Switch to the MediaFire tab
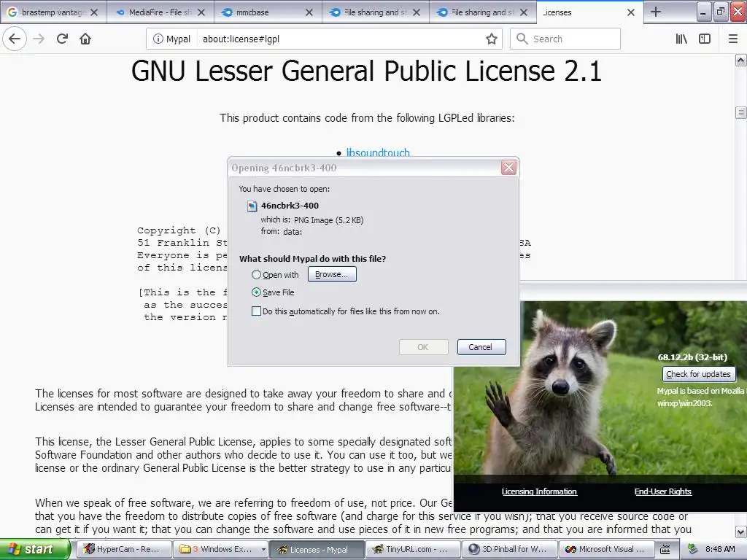The width and height of the screenshot is (747, 560). point(160,12)
